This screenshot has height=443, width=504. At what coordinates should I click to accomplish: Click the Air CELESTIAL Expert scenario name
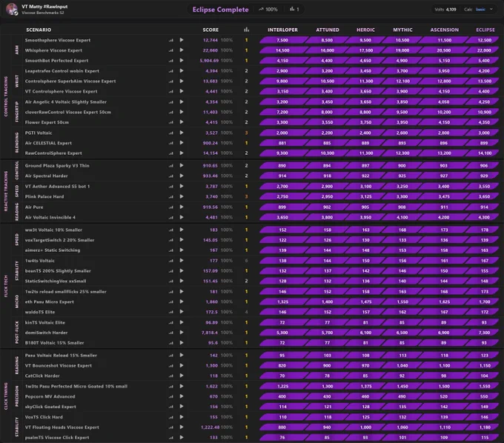(x=48, y=143)
